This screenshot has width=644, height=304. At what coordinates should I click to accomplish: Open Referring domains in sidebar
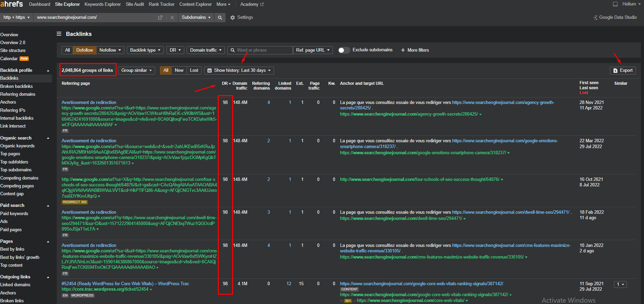[x=18, y=94]
